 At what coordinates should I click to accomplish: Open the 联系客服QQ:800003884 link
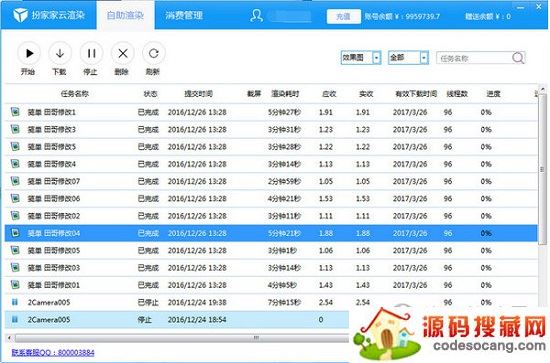tap(53, 352)
